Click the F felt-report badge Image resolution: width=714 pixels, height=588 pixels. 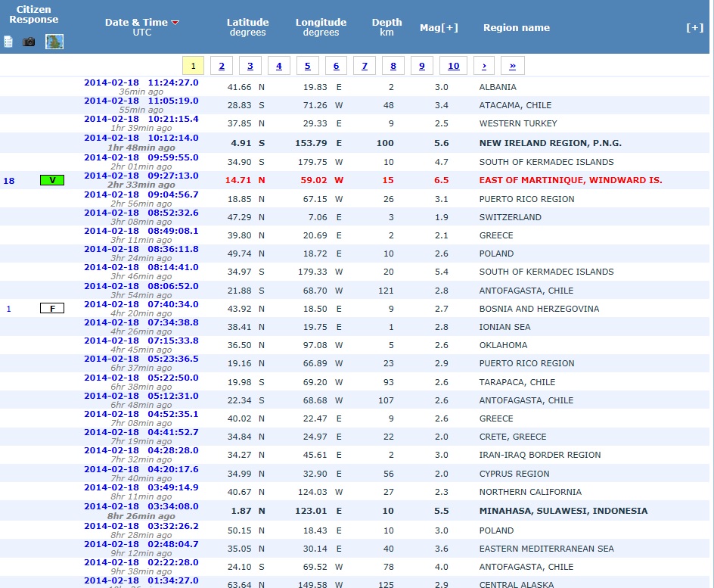coord(52,308)
